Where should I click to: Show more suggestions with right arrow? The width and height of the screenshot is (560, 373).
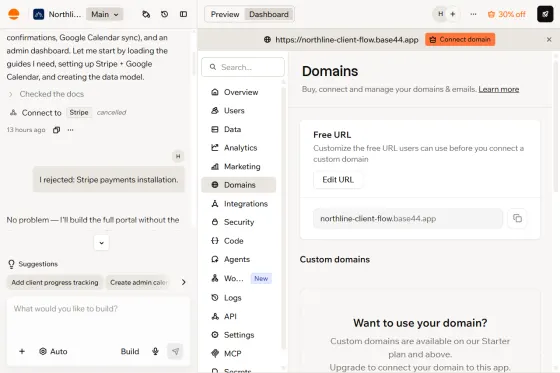184,282
